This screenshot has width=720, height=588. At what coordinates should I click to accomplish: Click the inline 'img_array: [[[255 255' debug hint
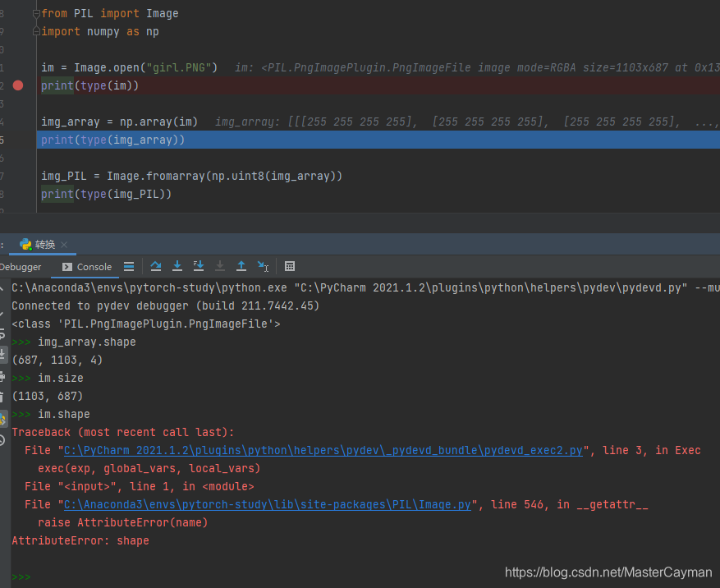[467, 122]
